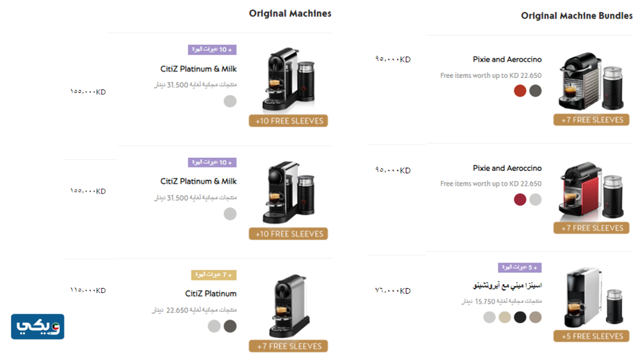
Task: Select the black swatch for Essenza Mini
Action: click(x=520, y=317)
